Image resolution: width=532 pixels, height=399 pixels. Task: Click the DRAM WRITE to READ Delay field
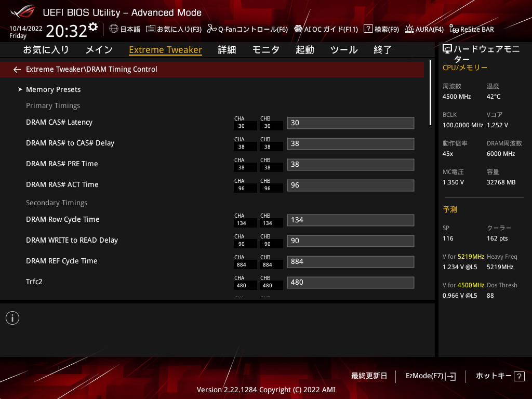351,241
